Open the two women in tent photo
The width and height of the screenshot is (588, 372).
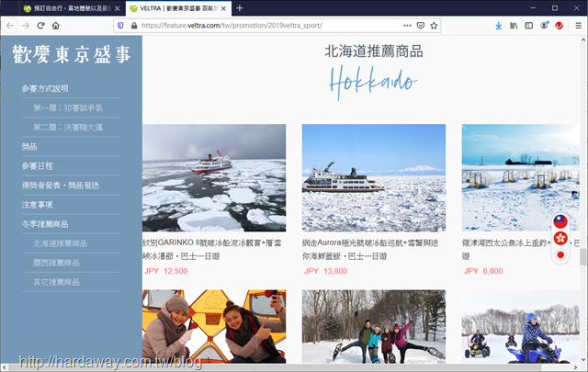[214, 326]
